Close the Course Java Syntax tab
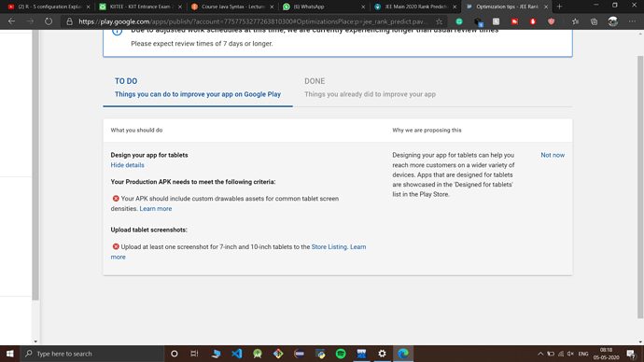This screenshot has height=362, width=644. point(272,7)
